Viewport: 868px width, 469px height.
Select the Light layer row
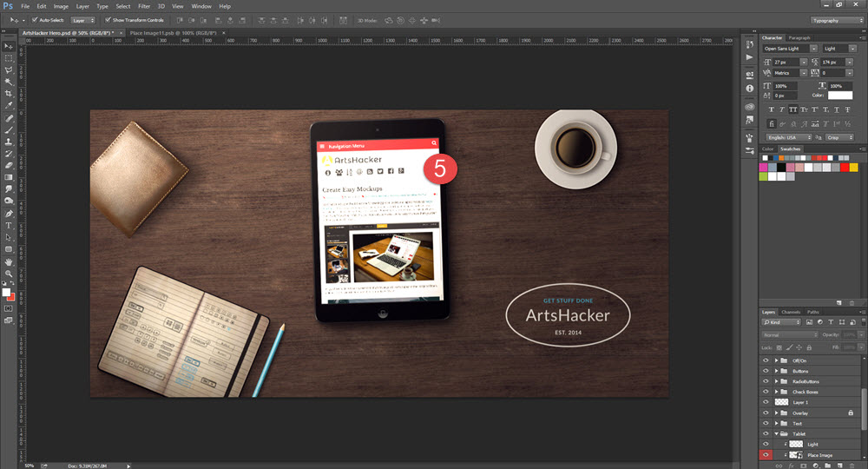811,445
